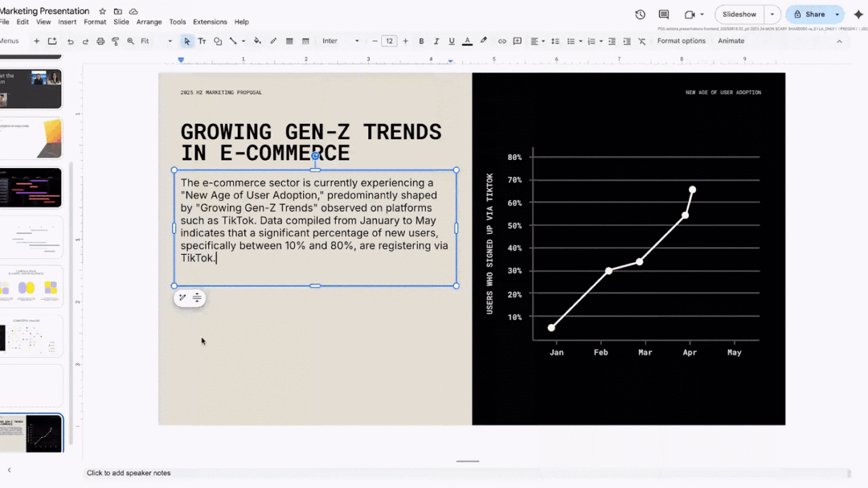Open the Arrange menu
The image size is (868, 488).
pyautogui.click(x=149, y=22)
